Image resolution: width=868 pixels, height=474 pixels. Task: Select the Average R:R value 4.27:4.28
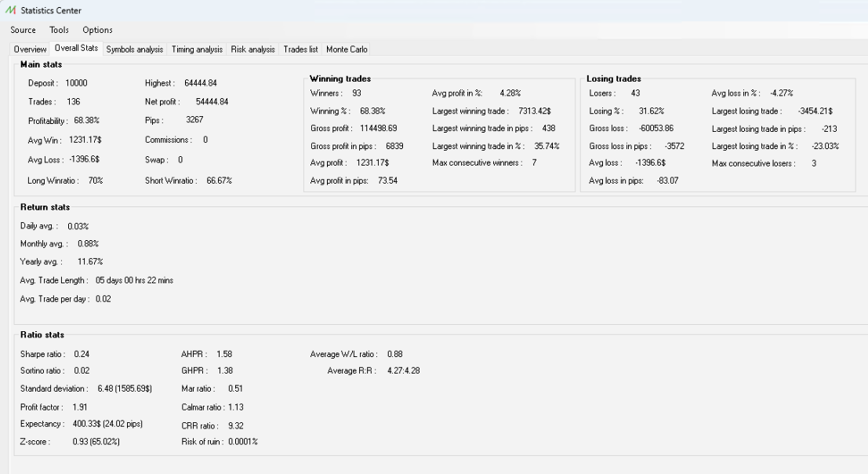pos(404,371)
